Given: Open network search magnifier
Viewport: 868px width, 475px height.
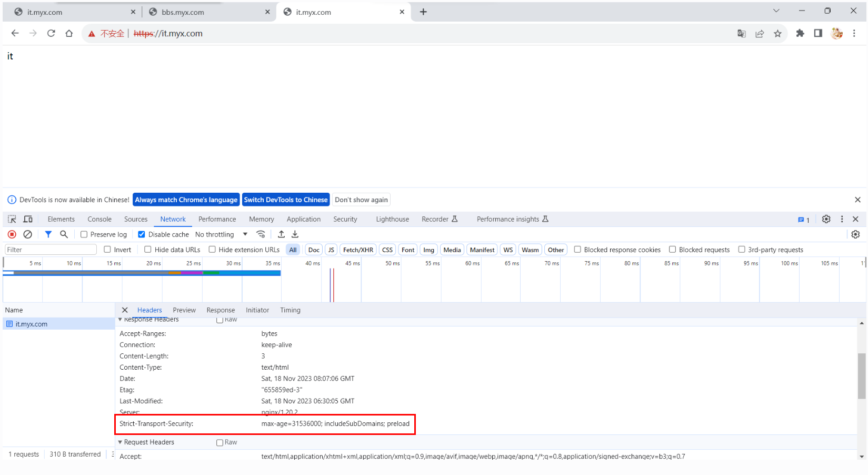Looking at the screenshot, I should (x=64, y=234).
